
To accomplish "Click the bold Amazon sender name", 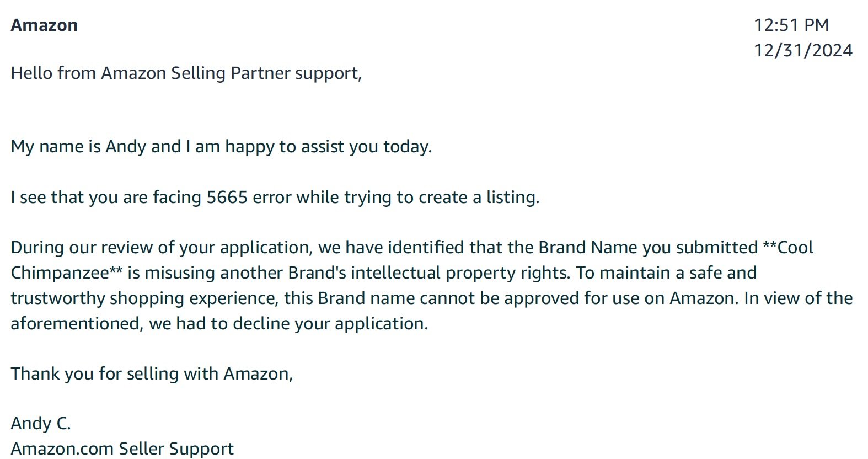I will point(44,25).
